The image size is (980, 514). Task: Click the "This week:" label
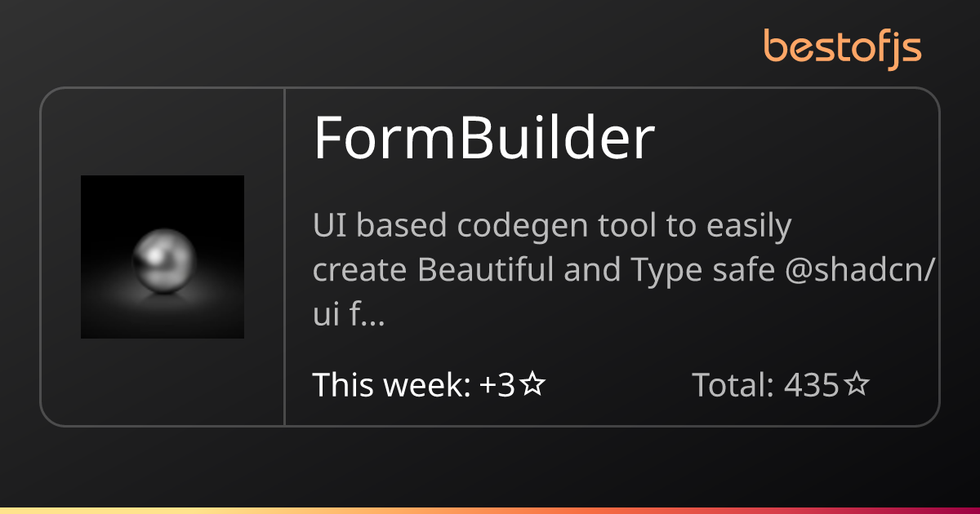click(391, 385)
